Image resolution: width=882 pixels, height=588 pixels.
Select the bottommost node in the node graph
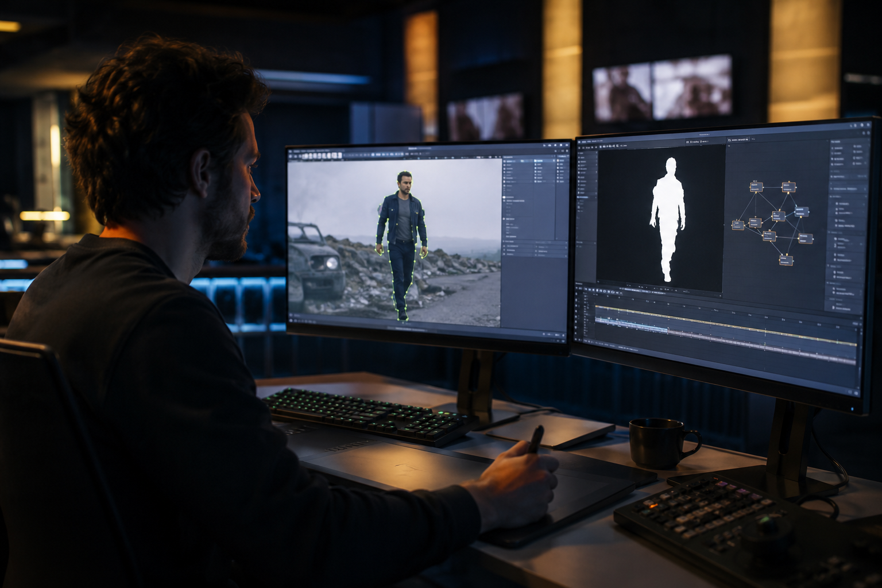(x=786, y=260)
